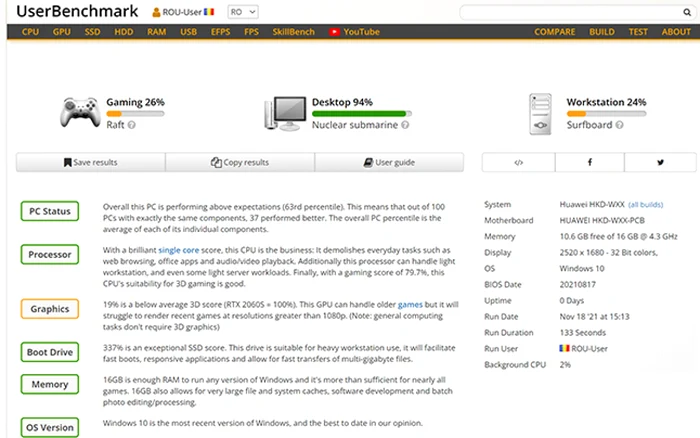Open the games link in Graphics text

(410, 305)
